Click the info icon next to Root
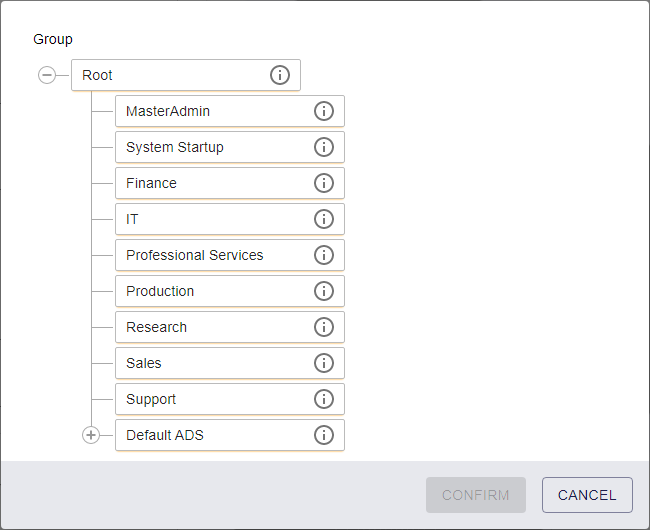The width and height of the screenshot is (650, 530). pyautogui.click(x=280, y=75)
